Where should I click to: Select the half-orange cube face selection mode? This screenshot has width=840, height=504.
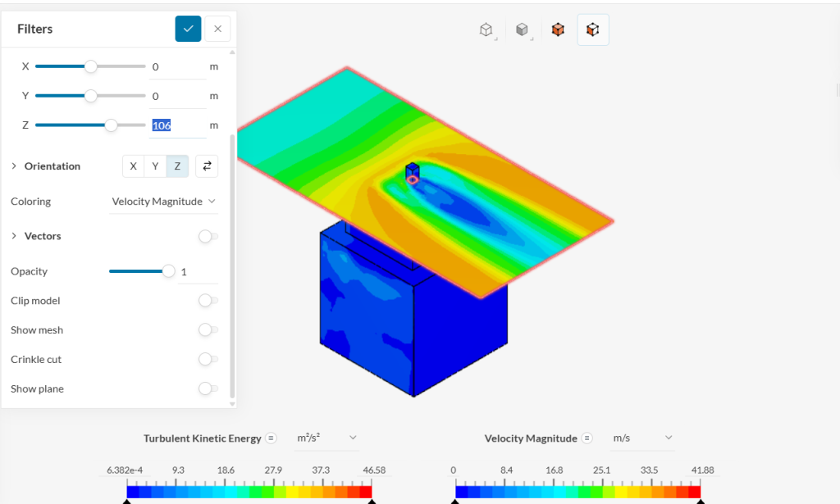(x=592, y=30)
